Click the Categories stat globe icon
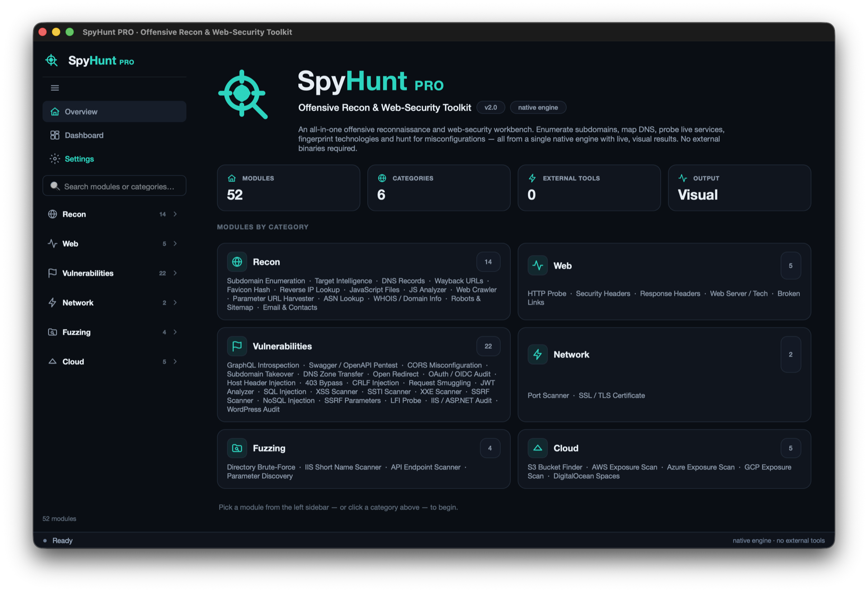This screenshot has width=868, height=592. coord(382,178)
